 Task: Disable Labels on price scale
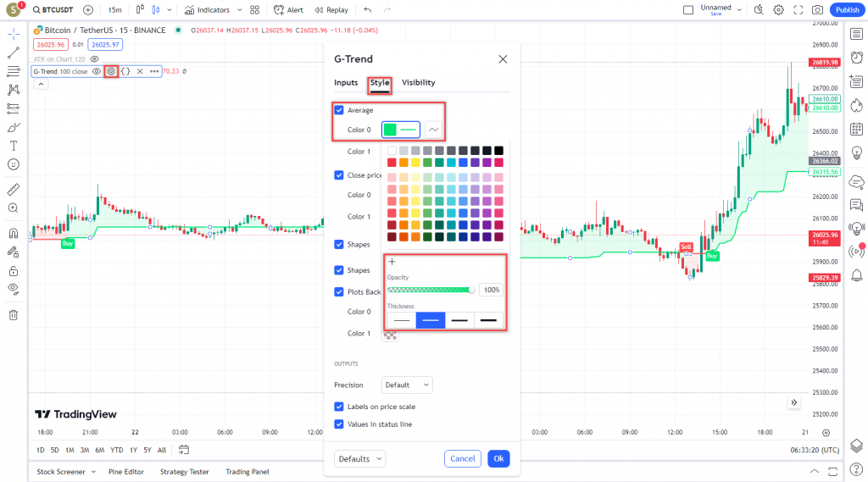pyautogui.click(x=339, y=407)
